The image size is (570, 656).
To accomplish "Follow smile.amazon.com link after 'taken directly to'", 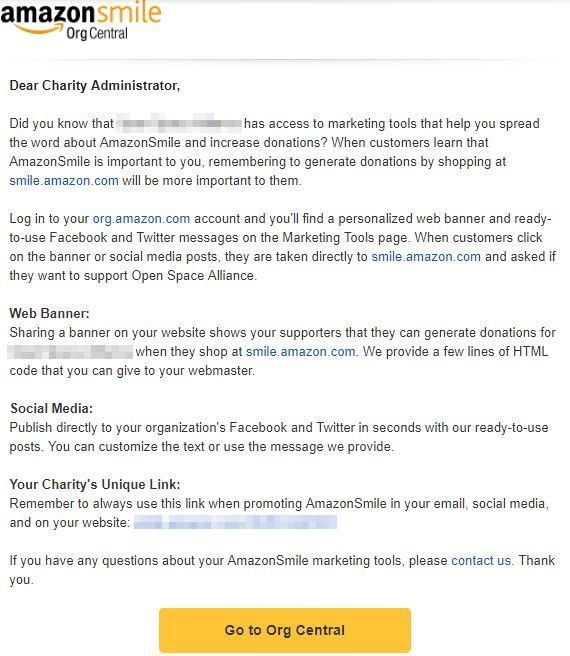I will click(x=426, y=256).
